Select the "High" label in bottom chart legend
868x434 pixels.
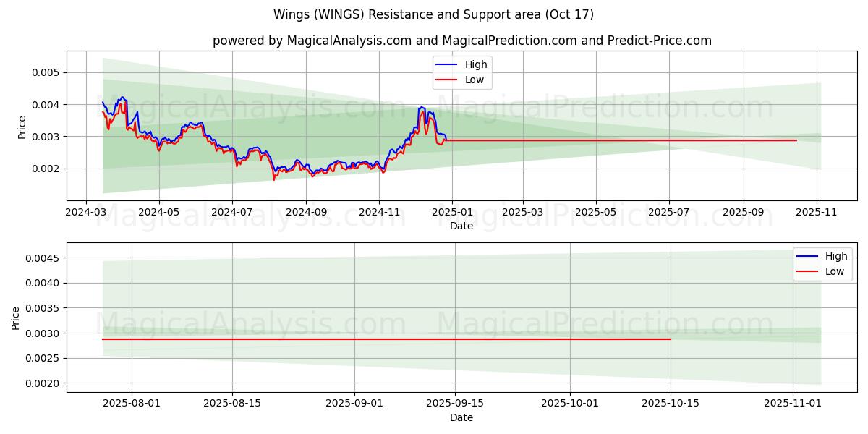[835, 256]
